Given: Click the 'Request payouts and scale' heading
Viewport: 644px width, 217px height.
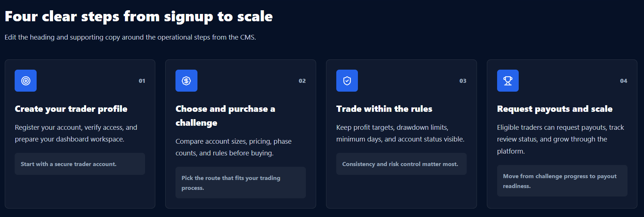Looking at the screenshot, I should (x=555, y=109).
